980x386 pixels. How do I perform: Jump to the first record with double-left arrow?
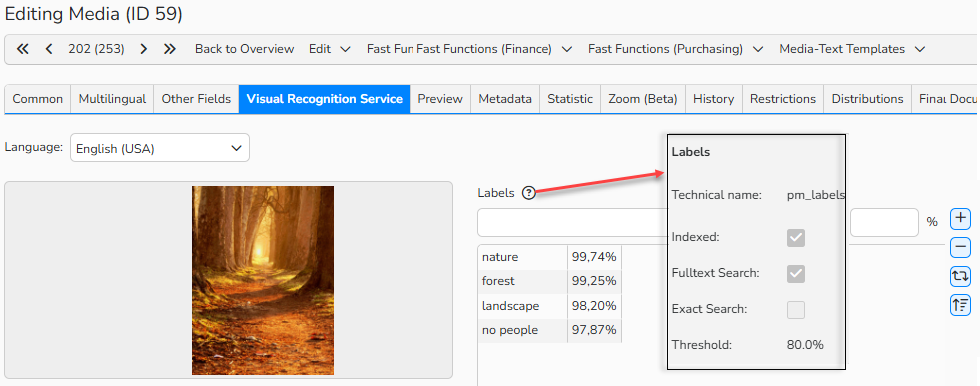pos(22,49)
